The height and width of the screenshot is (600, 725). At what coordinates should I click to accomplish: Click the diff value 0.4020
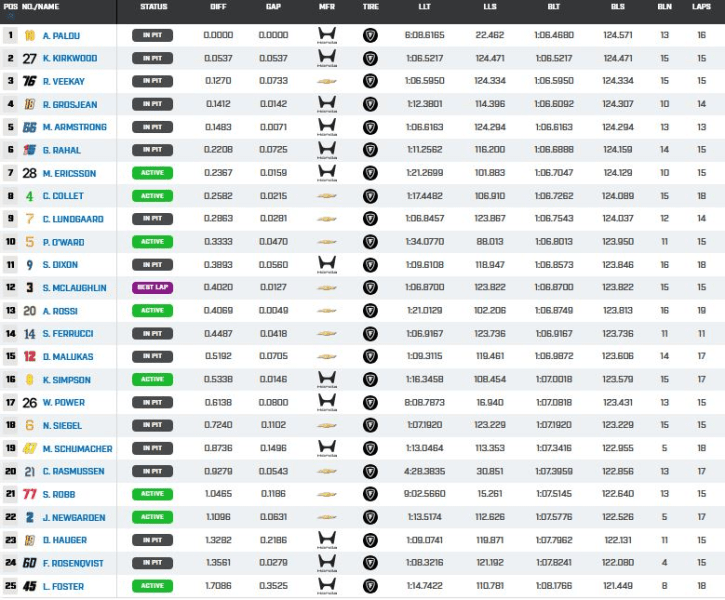click(218, 287)
